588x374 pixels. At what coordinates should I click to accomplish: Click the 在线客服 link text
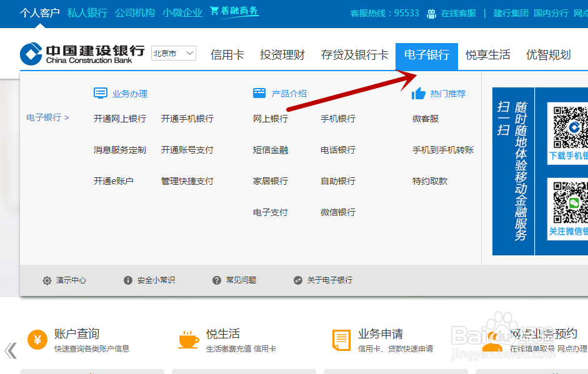[459, 14]
